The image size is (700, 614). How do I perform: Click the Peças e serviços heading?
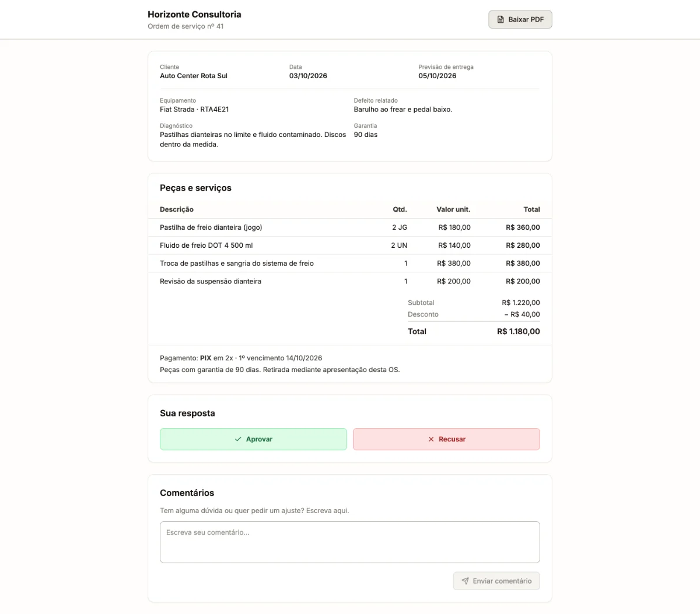click(x=195, y=188)
